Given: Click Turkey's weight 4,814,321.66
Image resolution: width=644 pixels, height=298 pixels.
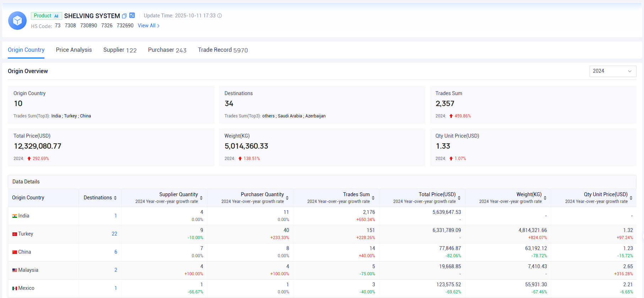Looking at the screenshot, I should pos(533,230).
